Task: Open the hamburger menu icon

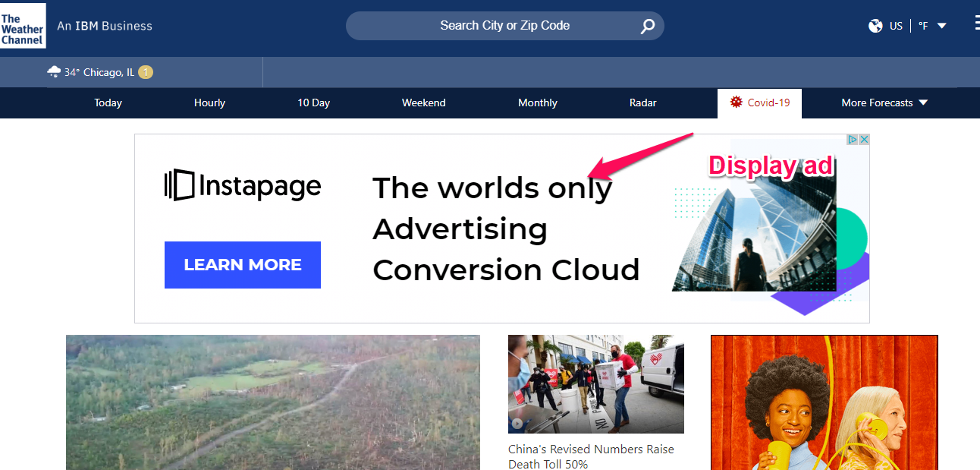Action: tap(977, 24)
